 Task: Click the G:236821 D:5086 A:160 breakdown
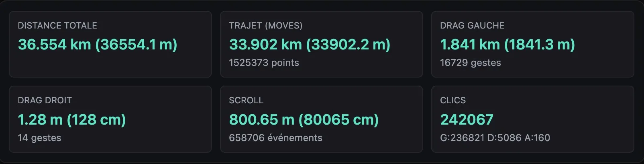click(495, 138)
